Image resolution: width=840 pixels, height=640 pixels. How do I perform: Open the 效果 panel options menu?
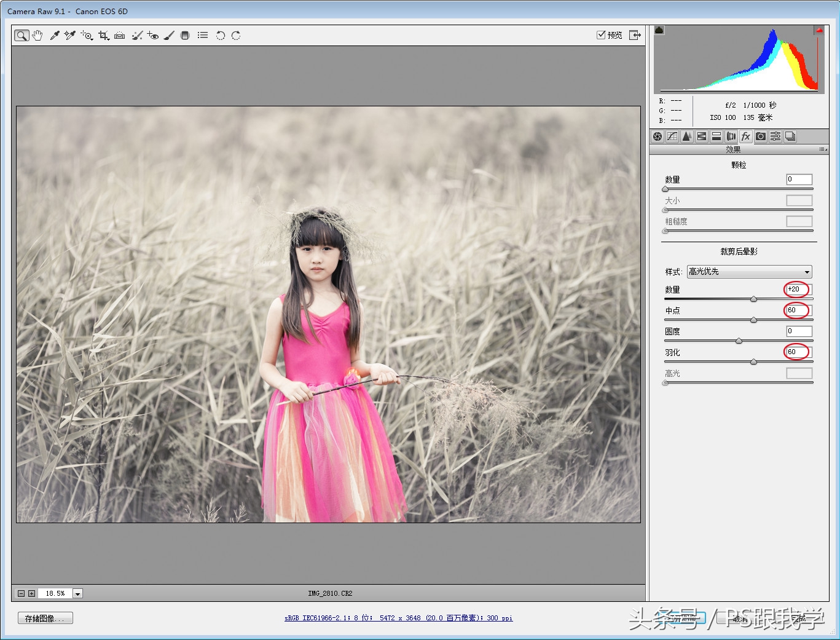click(x=823, y=149)
